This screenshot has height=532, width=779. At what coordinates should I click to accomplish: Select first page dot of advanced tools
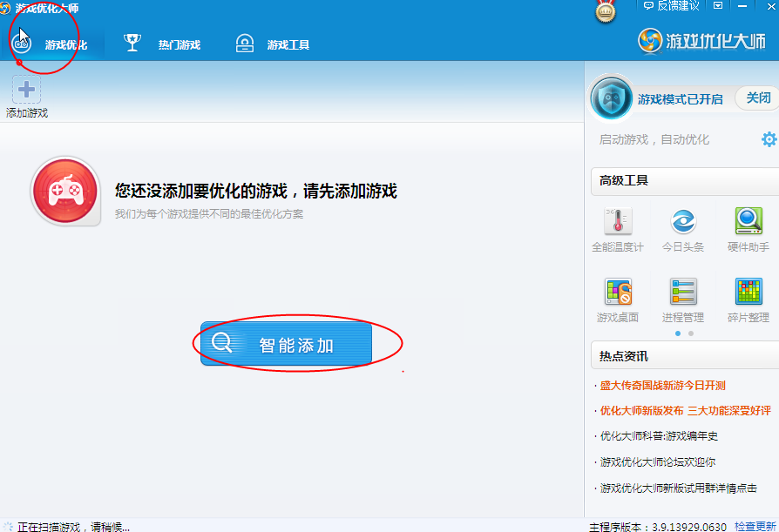[x=678, y=333]
